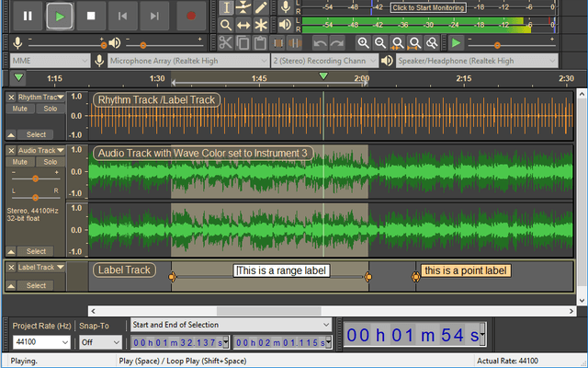Click Select button on Rhythm Track
Viewport: 588px width, 368px height.
pos(36,134)
